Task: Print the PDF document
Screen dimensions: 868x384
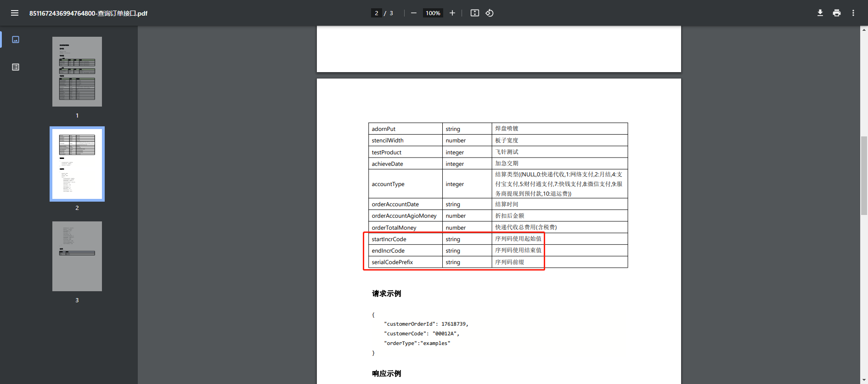Action: (836, 13)
